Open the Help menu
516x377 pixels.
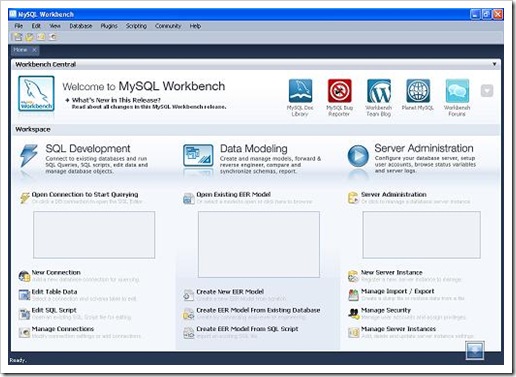coord(195,26)
